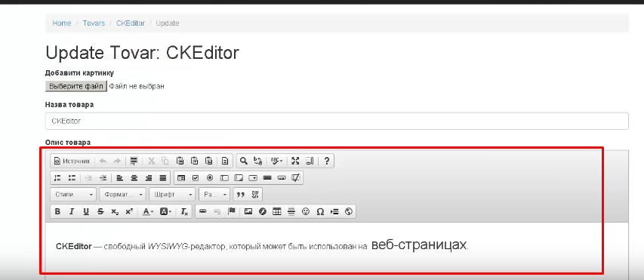This screenshot has width=644, height=280.
Task: Insert an Anchor flag
Action: click(x=231, y=211)
